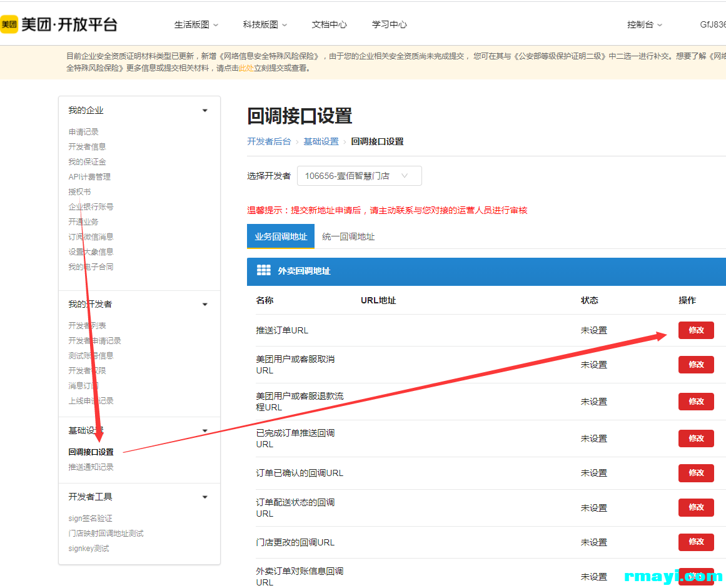The width and height of the screenshot is (726, 588).
Task: Click the 外卖回调地址 section header
Action: tap(304, 271)
